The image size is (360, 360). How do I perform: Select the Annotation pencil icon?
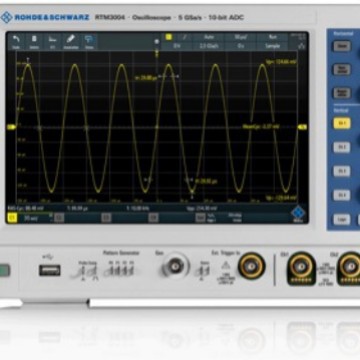[71, 39]
